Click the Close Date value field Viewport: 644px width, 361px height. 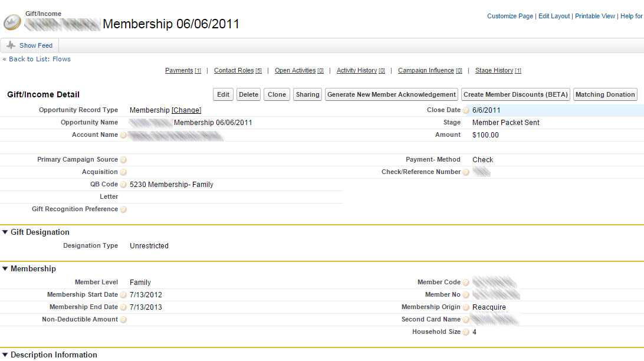pyautogui.click(x=487, y=110)
